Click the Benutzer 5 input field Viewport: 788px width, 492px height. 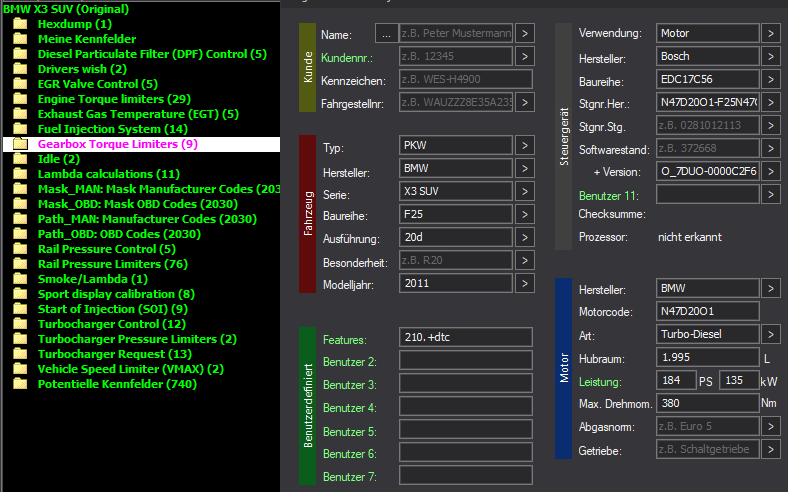(x=466, y=429)
